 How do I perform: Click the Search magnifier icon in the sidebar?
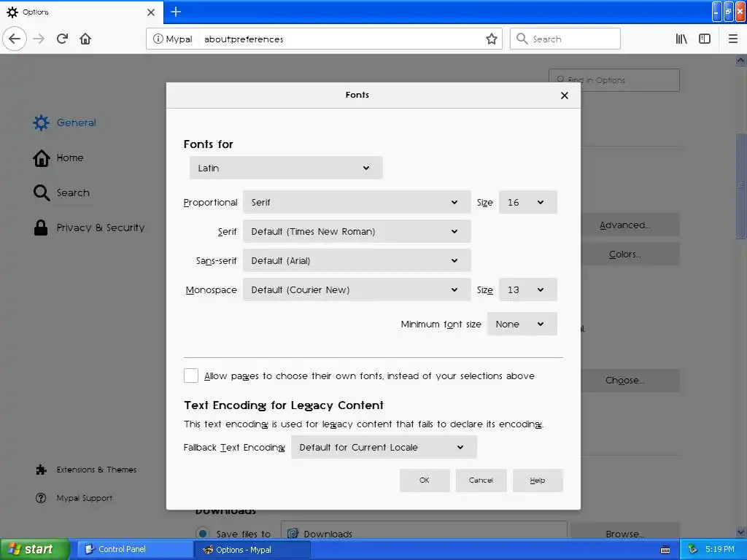(42, 192)
